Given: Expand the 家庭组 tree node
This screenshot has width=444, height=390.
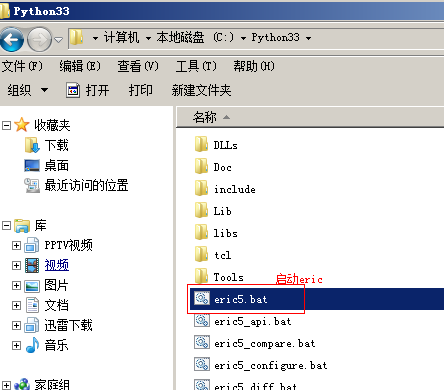Looking at the screenshot, I should click(x=6, y=386).
